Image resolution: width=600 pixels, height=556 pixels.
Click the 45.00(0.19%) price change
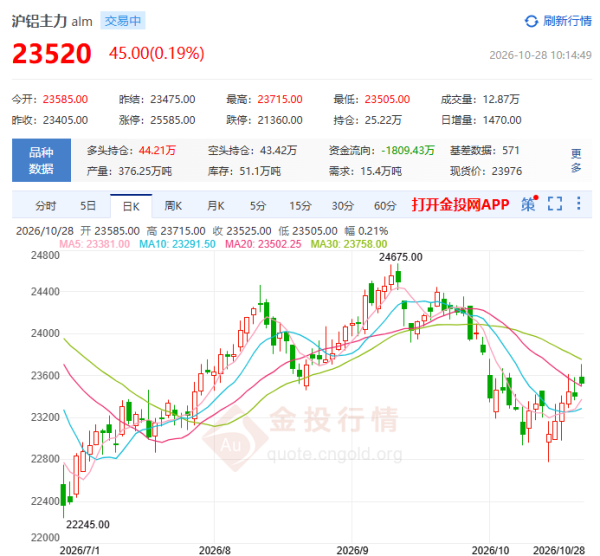(x=157, y=53)
